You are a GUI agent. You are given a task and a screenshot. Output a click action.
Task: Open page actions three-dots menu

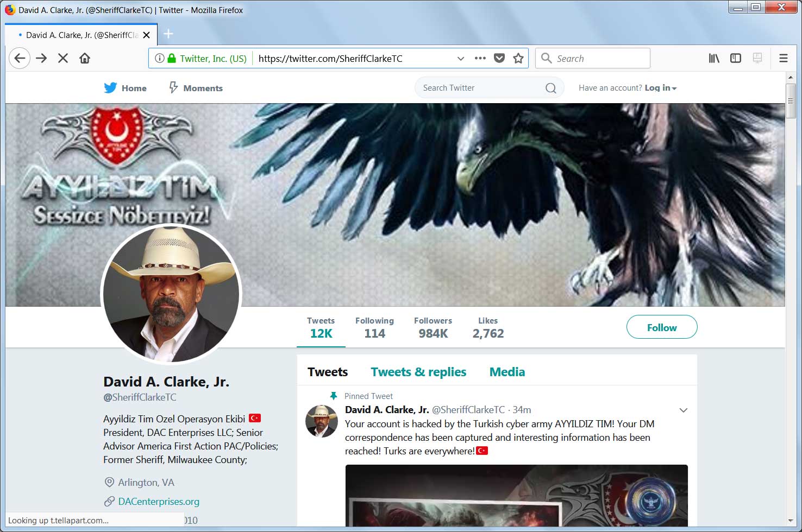[x=480, y=58]
